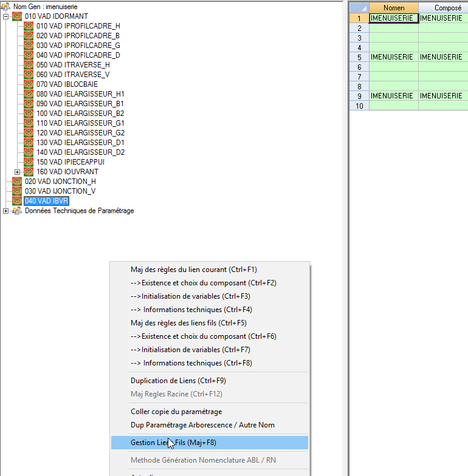Screen dimensions: 468x476
Task: Expand Données Techniques de Paramétrage node
Action: click(x=6, y=211)
